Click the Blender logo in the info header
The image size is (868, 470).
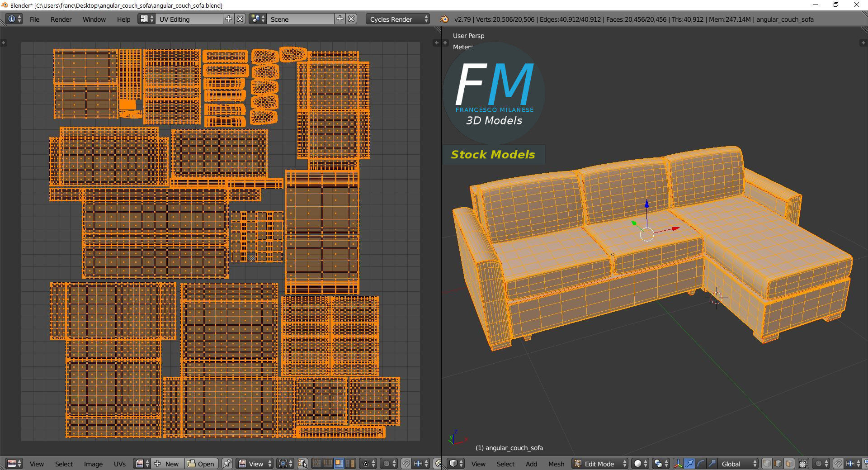pyautogui.click(x=444, y=19)
